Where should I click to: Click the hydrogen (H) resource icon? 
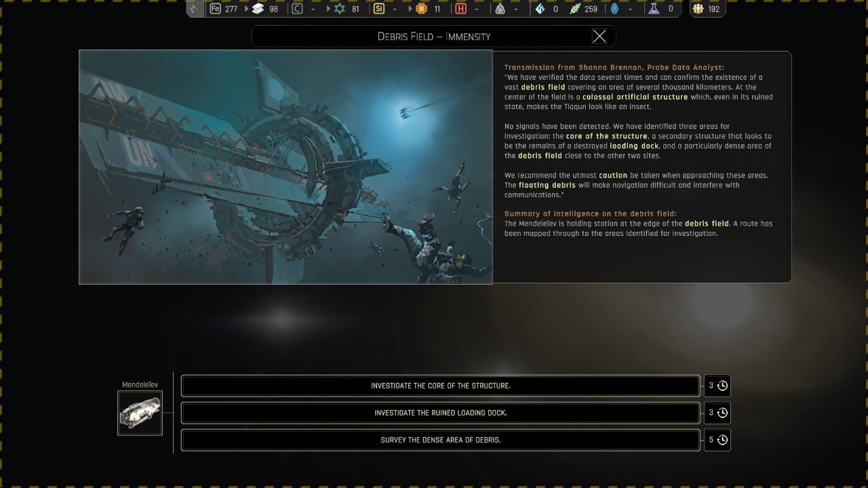point(461,9)
